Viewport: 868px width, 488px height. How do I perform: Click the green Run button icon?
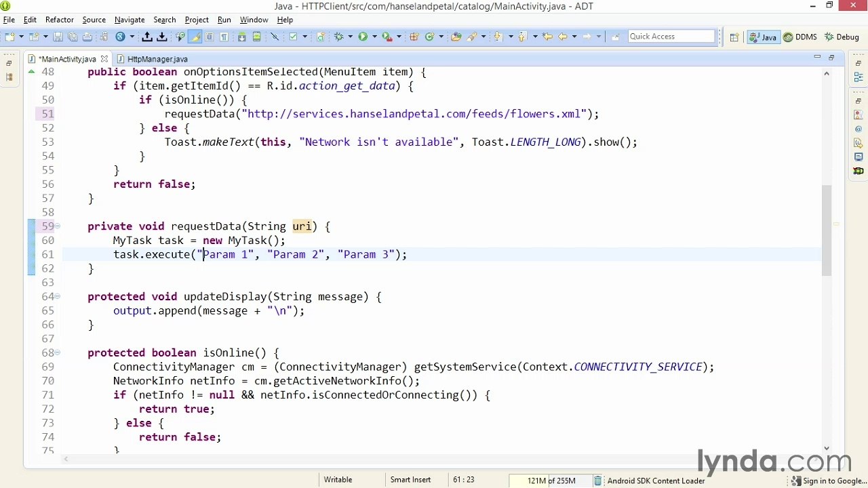click(363, 37)
